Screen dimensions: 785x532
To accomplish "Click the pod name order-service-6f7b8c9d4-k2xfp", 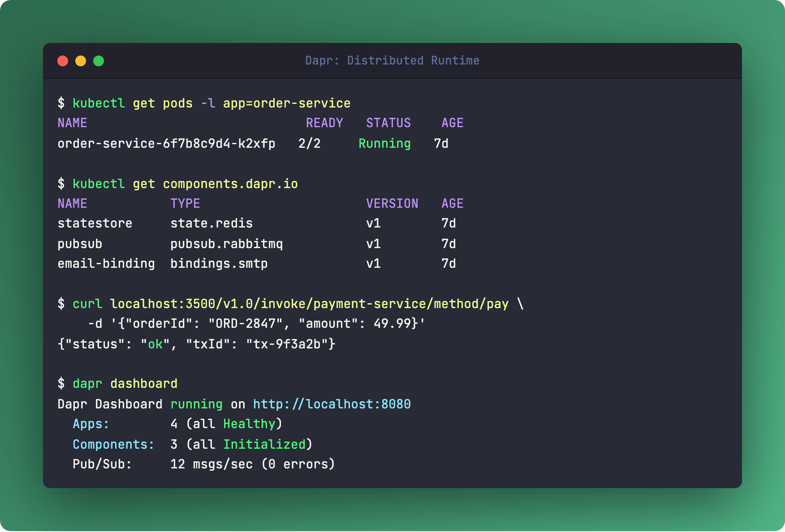I will point(166,143).
